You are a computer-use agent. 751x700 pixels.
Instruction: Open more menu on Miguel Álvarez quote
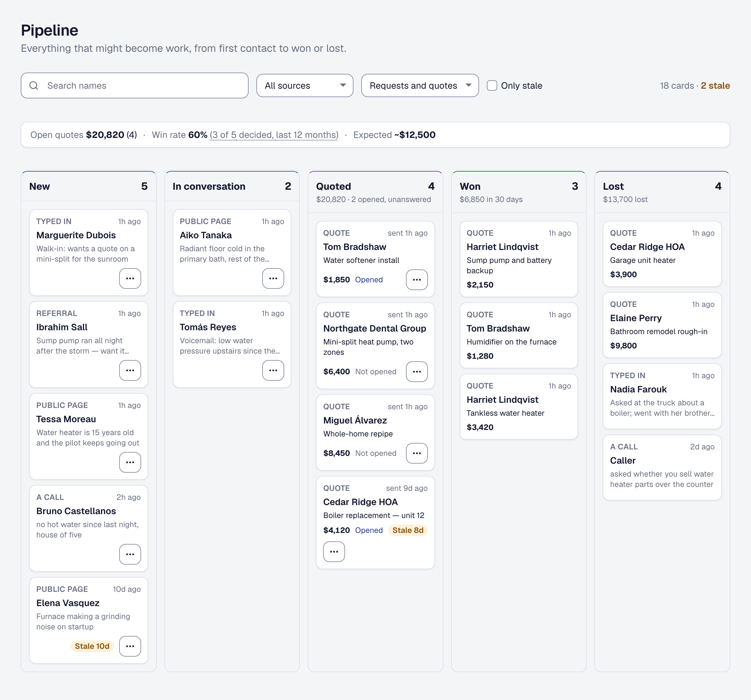point(417,453)
